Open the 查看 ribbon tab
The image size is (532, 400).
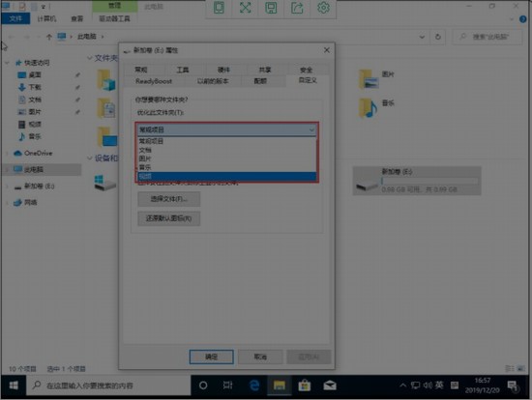[77, 18]
